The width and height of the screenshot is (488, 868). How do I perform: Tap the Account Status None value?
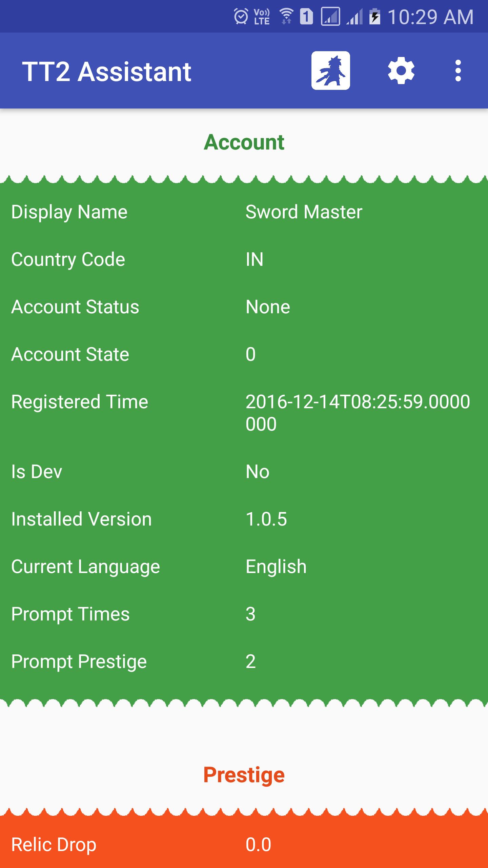[x=268, y=307]
